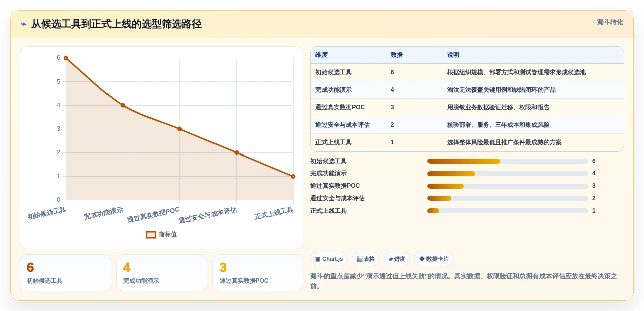Click the progress bar for 初始候选工具
Viewport: 644px width, 311px height.
point(508,161)
